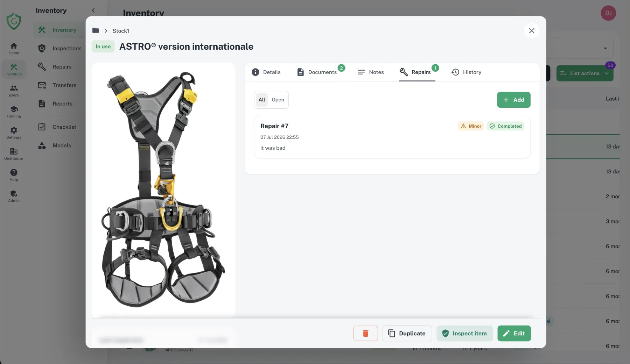Image resolution: width=630 pixels, height=364 pixels.
Task: Click the folder icon in breadcrumb
Action: [x=96, y=30]
